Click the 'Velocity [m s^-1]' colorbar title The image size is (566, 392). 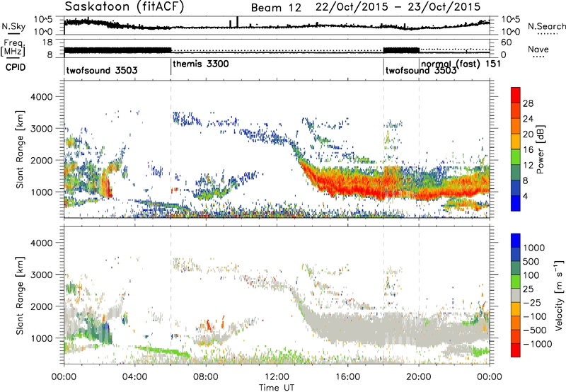point(559,295)
